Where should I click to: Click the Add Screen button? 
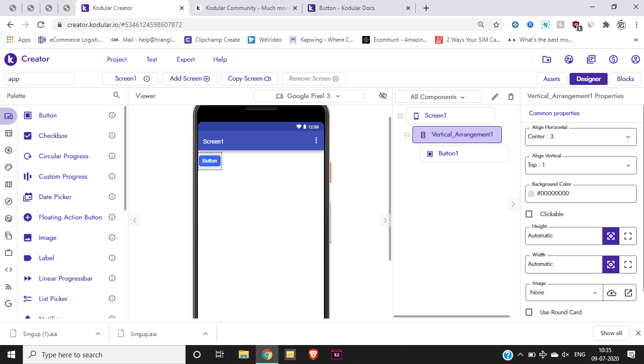pyautogui.click(x=189, y=79)
